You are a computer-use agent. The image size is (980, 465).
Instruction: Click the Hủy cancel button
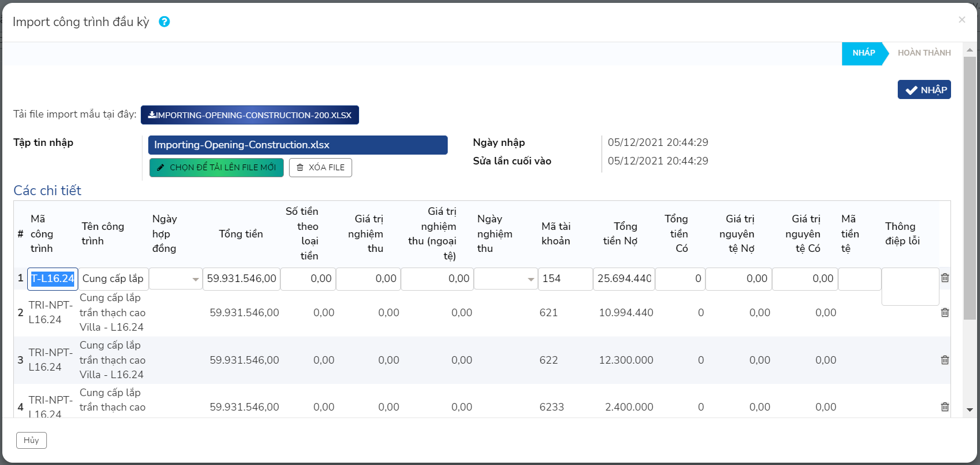click(31, 440)
